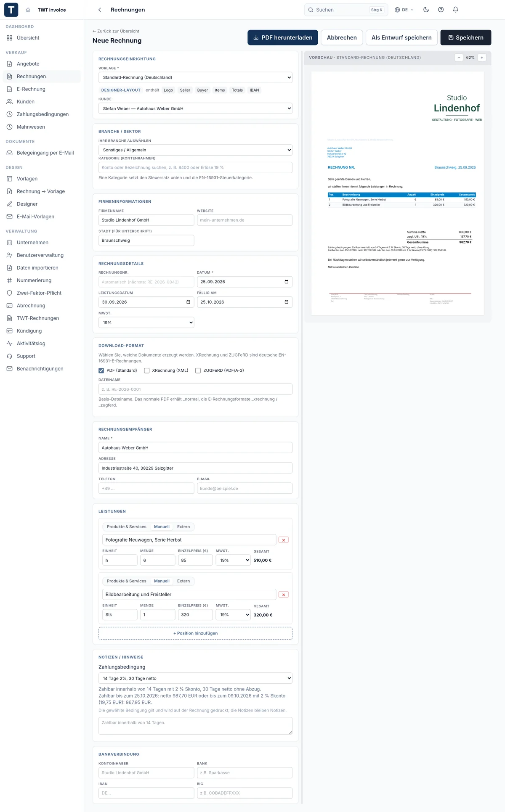The width and height of the screenshot is (505, 812).
Task: Open the Zahlungsbedingung dropdown
Action: tap(195, 678)
